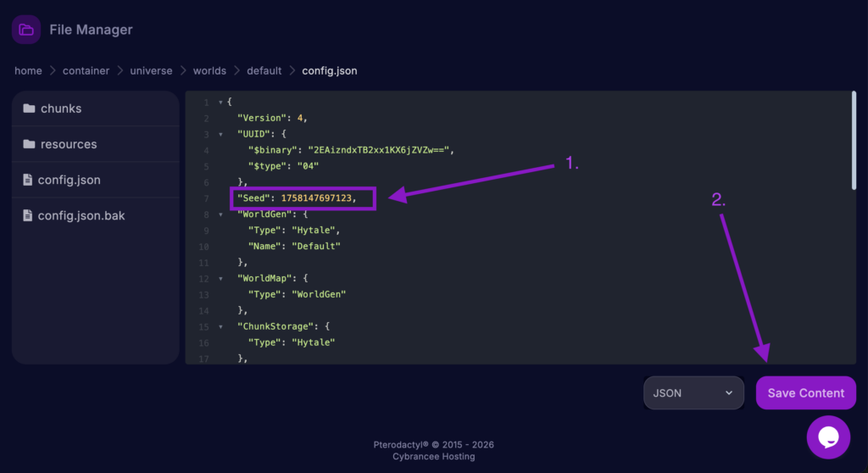This screenshot has height=473, width=868.
Task: Open the JSON language dropdown
Action: (693, 393)
